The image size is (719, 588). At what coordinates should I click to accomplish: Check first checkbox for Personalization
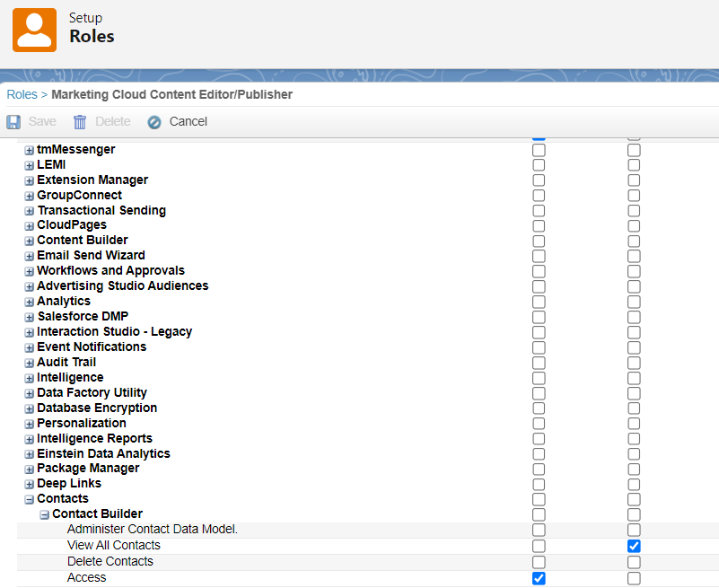(539, 424)
